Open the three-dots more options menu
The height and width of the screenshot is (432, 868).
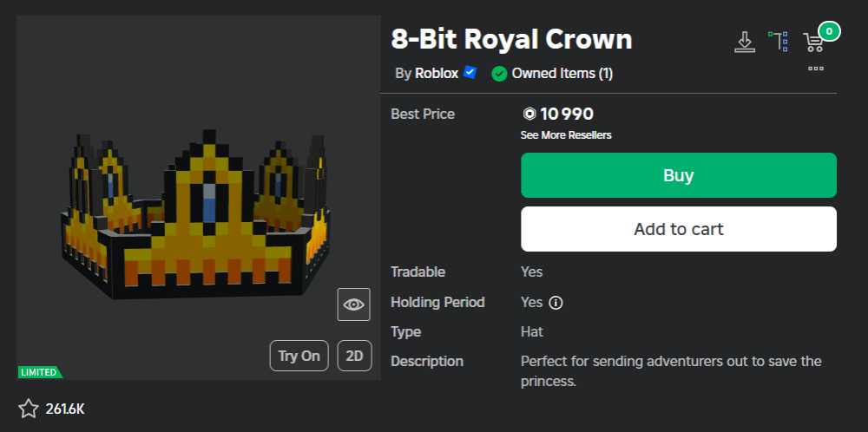pyautogui.click(x=815, y=68)
